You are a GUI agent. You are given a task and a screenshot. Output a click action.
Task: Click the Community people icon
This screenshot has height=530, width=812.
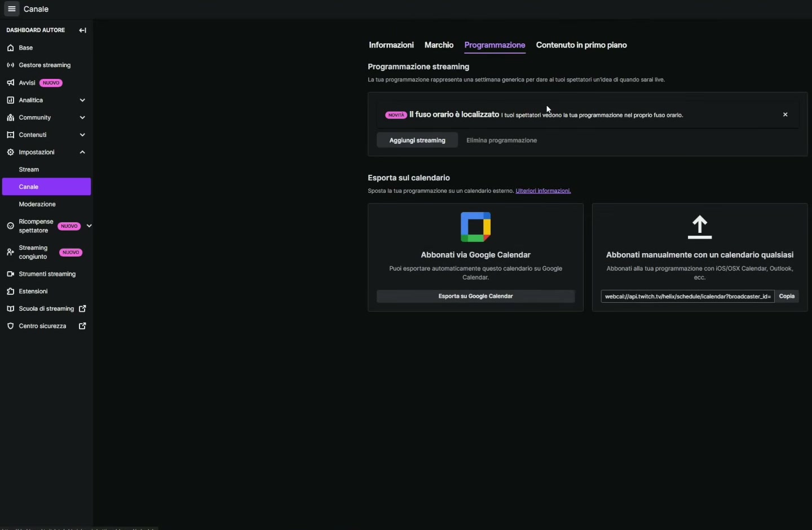point(10,118)
